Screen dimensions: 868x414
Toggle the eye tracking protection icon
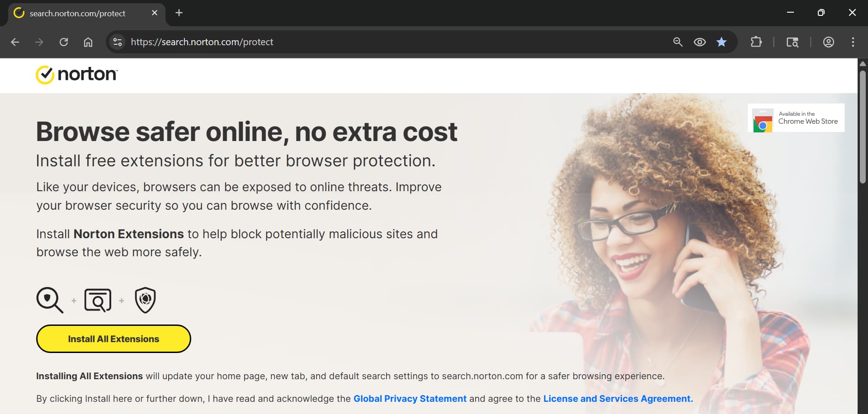coord(699,42)
